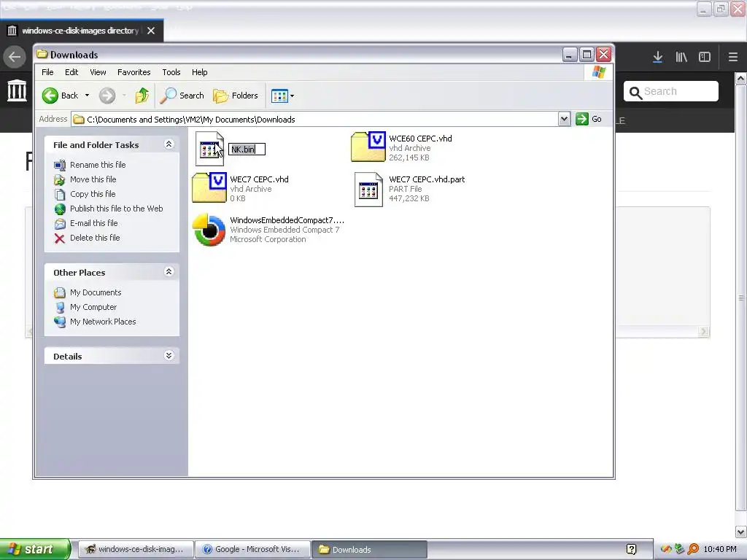Open the Search pane in Explorer
This screenshot has height=560, width=747.
(182, 96)
